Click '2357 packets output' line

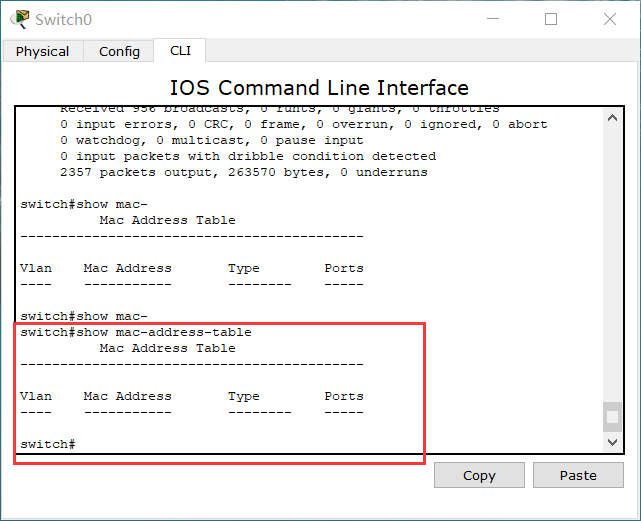click(244, 172)
